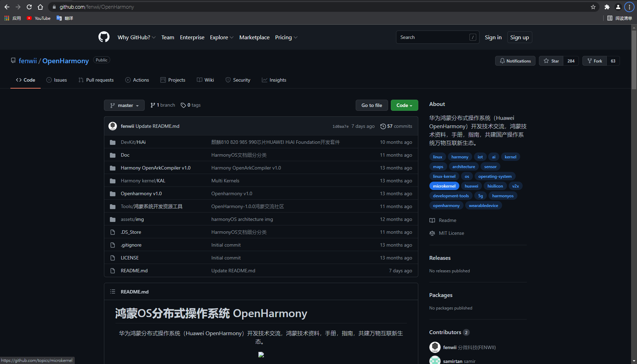
Task: Click the tags icon next to 0 tags
Action: [x=183, y=105]
